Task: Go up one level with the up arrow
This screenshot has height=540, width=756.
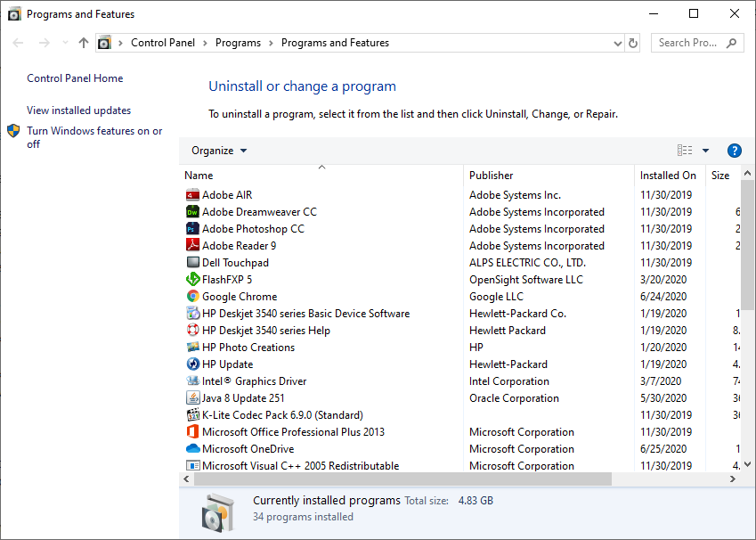Action: [84, 43]
